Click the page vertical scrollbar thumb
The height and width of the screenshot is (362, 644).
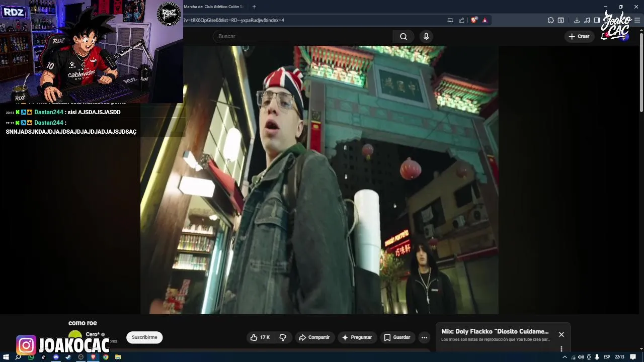[x=641, y=73]
